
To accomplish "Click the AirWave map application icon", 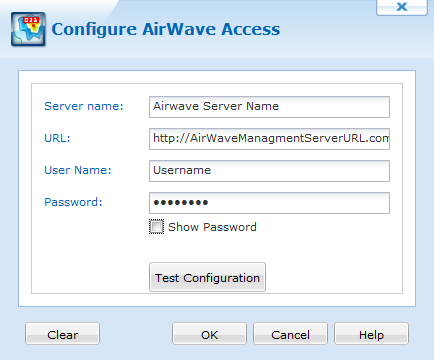I will tap(28, 29).
